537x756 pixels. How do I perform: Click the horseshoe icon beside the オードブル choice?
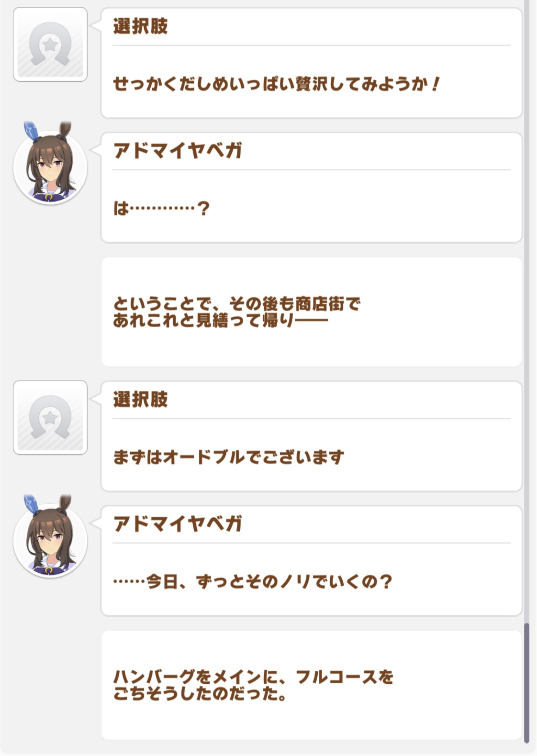coord(50,418)
